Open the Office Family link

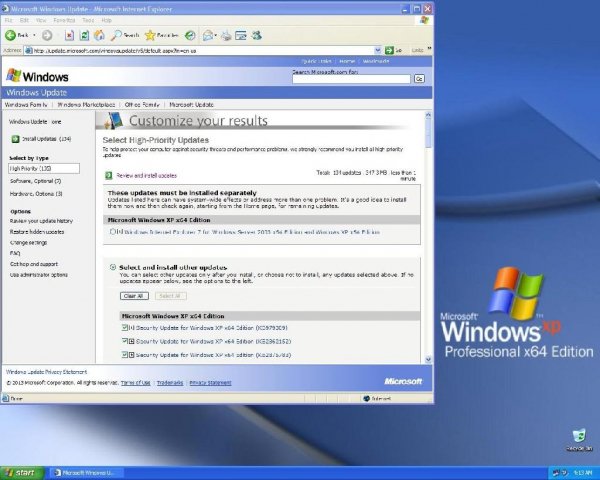pyautogui.click(x=142, y=104)
